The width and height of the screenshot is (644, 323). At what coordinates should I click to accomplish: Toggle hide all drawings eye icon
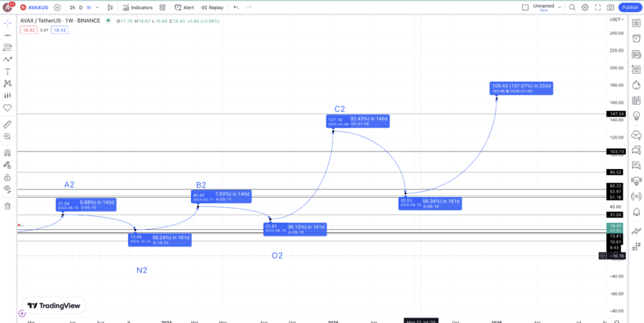coord(7,189)
